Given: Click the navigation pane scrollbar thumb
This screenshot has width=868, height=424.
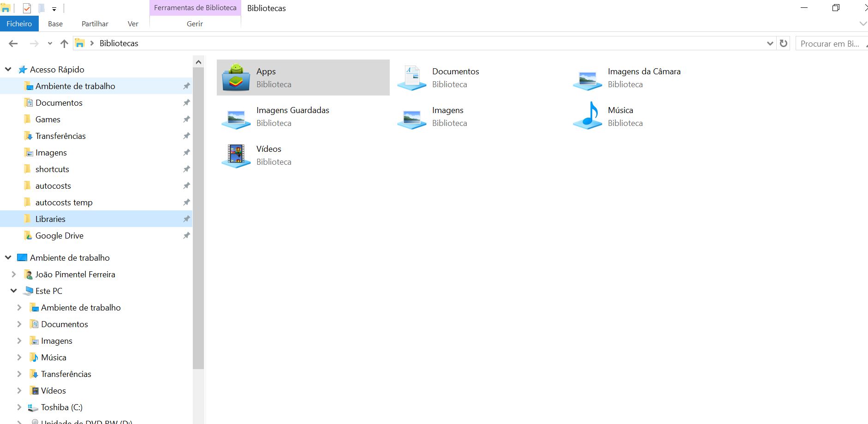Looking at the screenshot, I should point(198,218).
